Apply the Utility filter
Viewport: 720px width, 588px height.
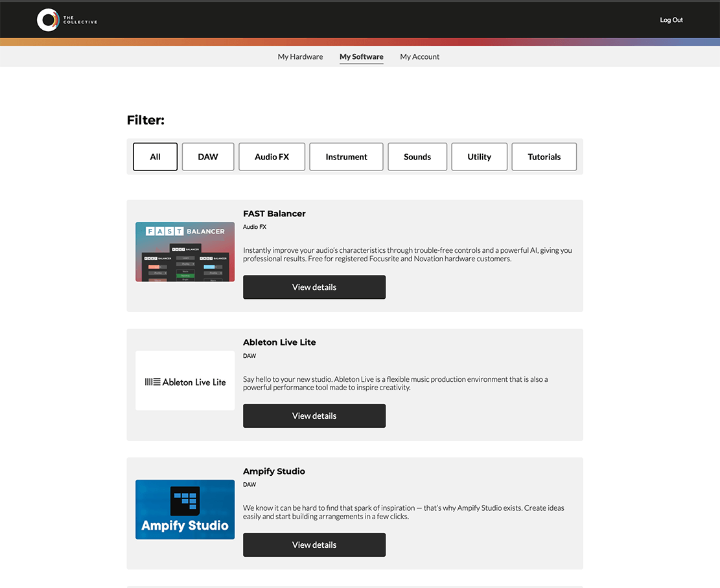click(x=479, y=157)
